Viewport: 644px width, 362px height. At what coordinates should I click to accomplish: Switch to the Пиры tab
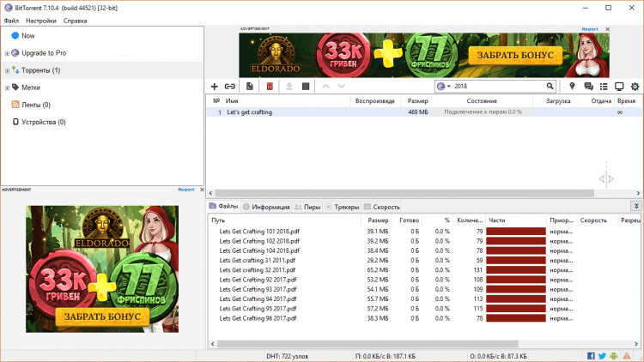[x=307, y=207]
